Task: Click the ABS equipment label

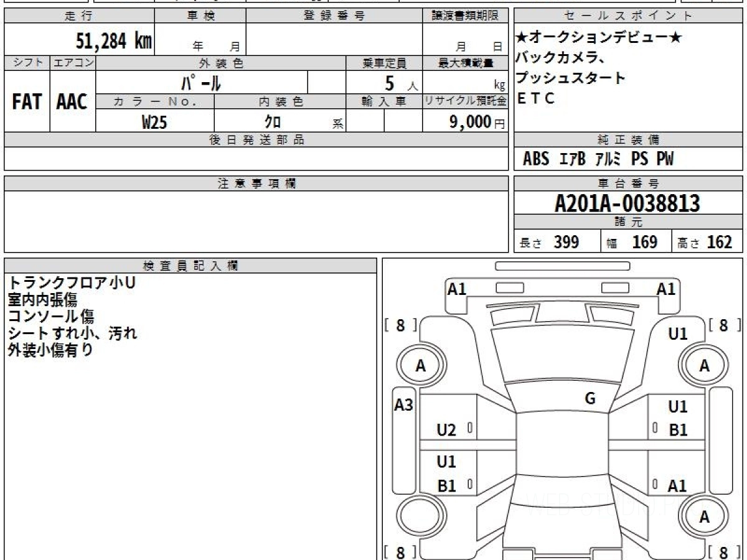Action: tap(536, 159)
